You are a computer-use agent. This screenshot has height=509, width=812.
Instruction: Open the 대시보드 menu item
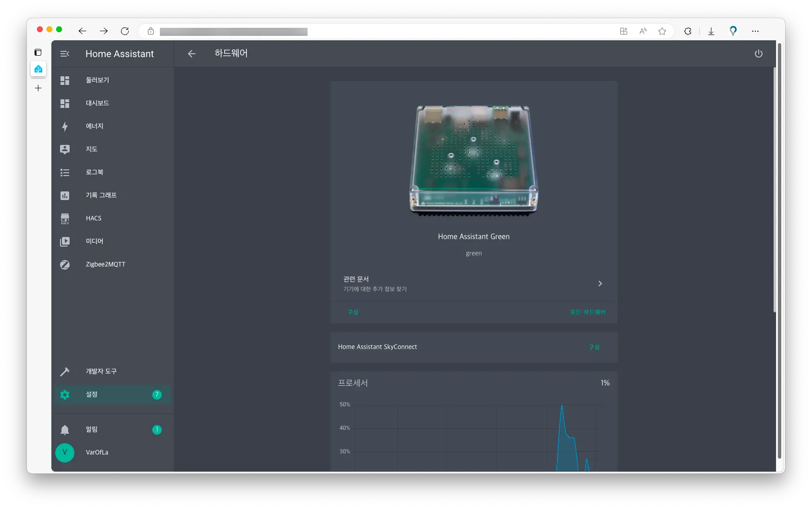pyautogui.click(x=112, y=103)
